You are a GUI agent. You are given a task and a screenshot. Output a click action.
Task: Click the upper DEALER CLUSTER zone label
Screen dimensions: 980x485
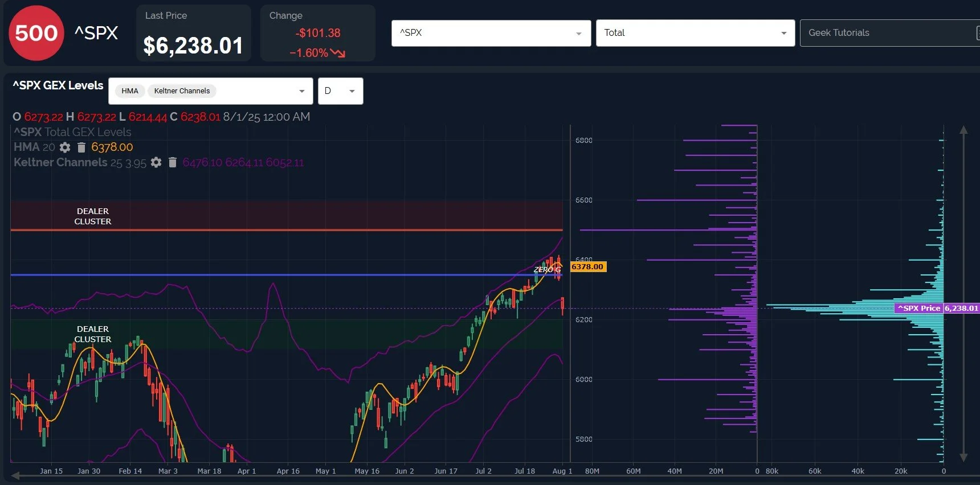pos(93,216)
